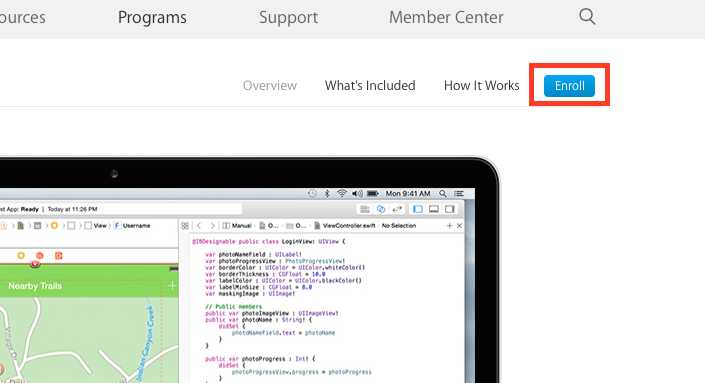The height and width of the screenshot is (383, 705).
Task: Open the How It Works section
Action: (x=482, y=85)
